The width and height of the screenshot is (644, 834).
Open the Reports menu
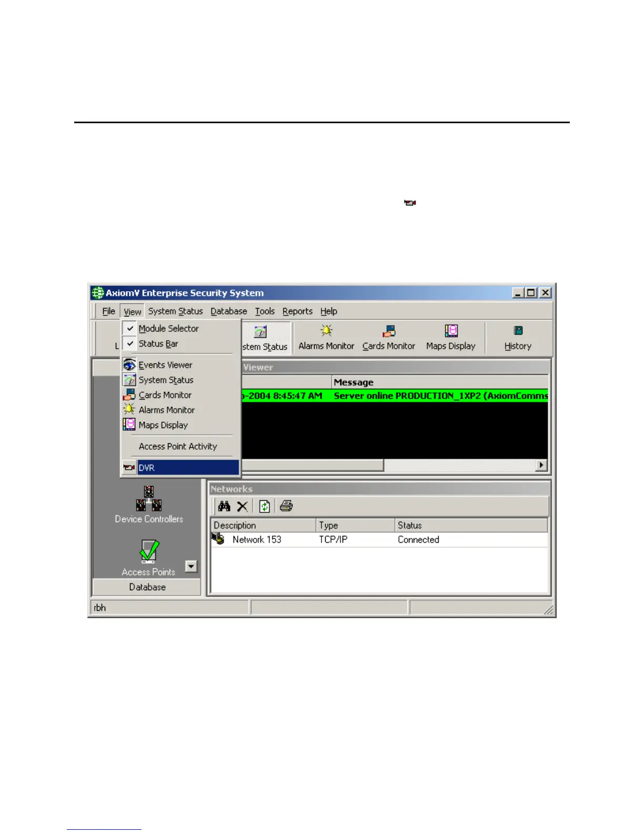(x=297, y=311)
